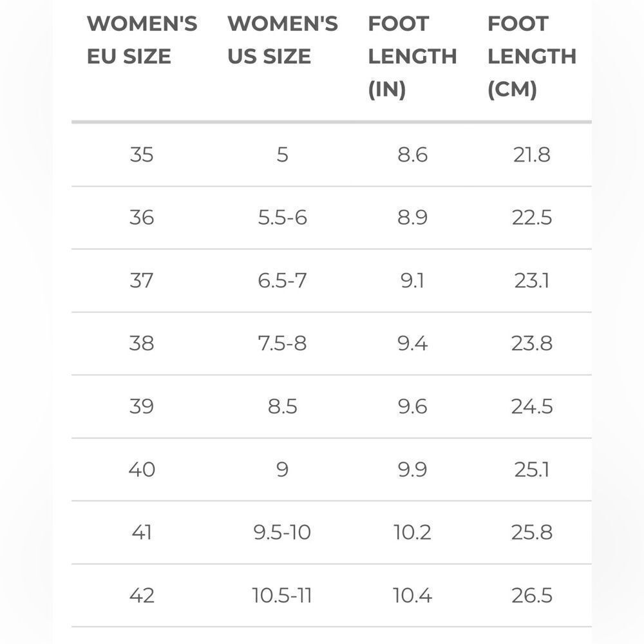Select EU size 40 cell
Screen dimensions: 644x644
142,469
